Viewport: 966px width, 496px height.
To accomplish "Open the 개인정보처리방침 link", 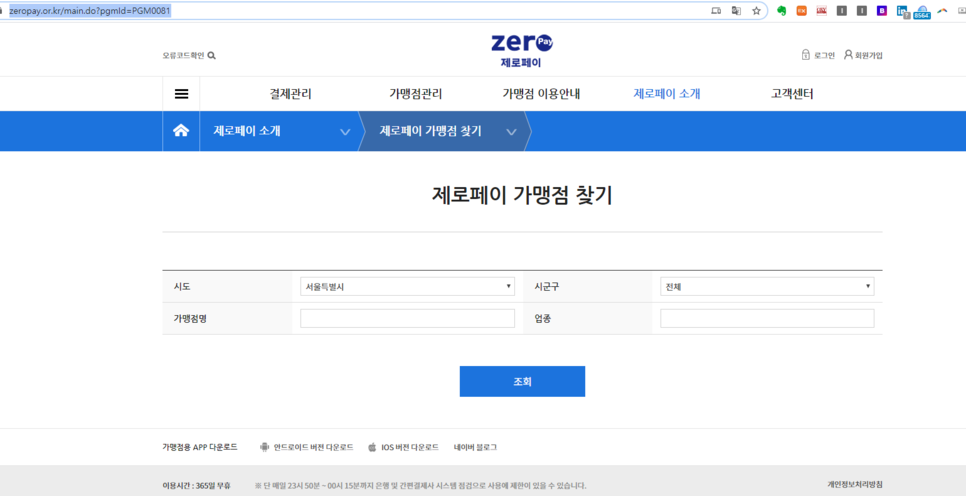I will 854,484.
